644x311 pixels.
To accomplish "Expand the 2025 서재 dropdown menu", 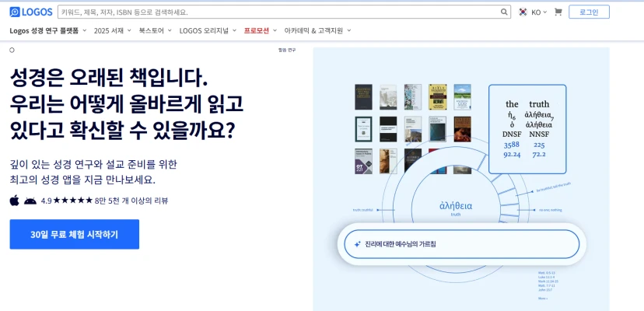I will pos(112,30).
